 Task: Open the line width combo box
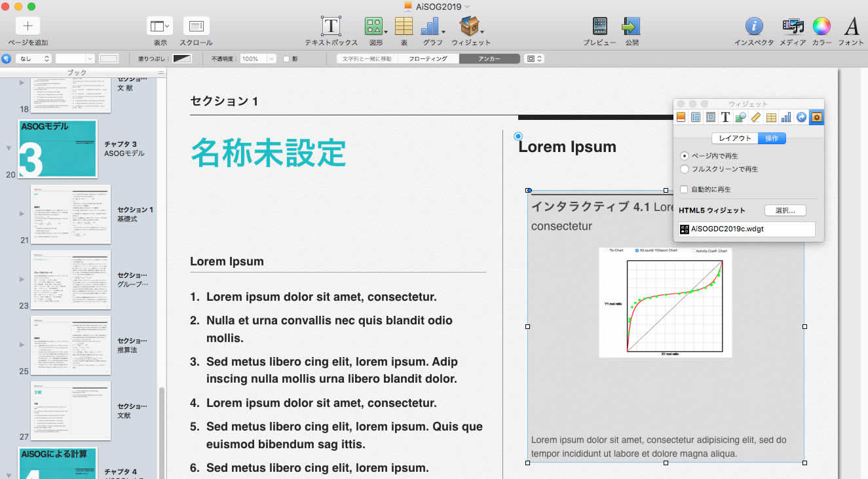(75, 58)
